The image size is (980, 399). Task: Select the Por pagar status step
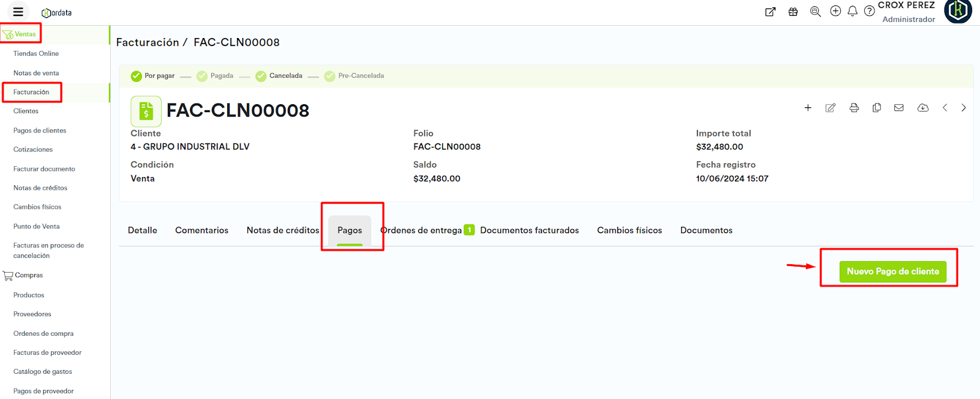click(153, 76)
